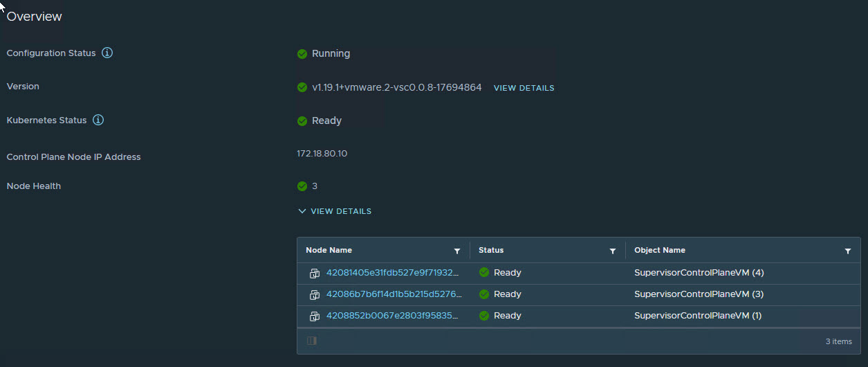
Task: Open node link 42086b7b6f14d1b5b215d5276
Action: tap(393, 294)
